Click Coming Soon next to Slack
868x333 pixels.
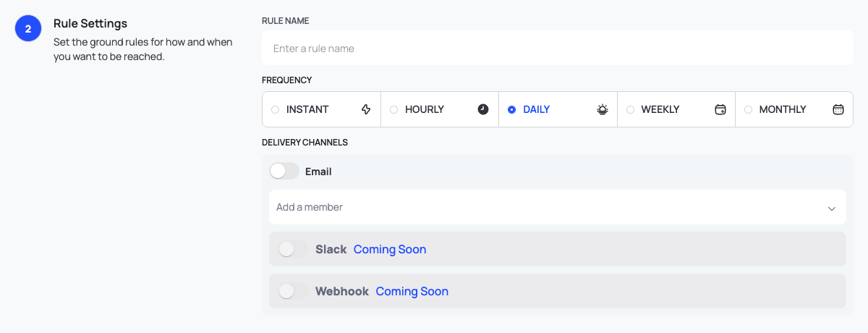(390, 249)
